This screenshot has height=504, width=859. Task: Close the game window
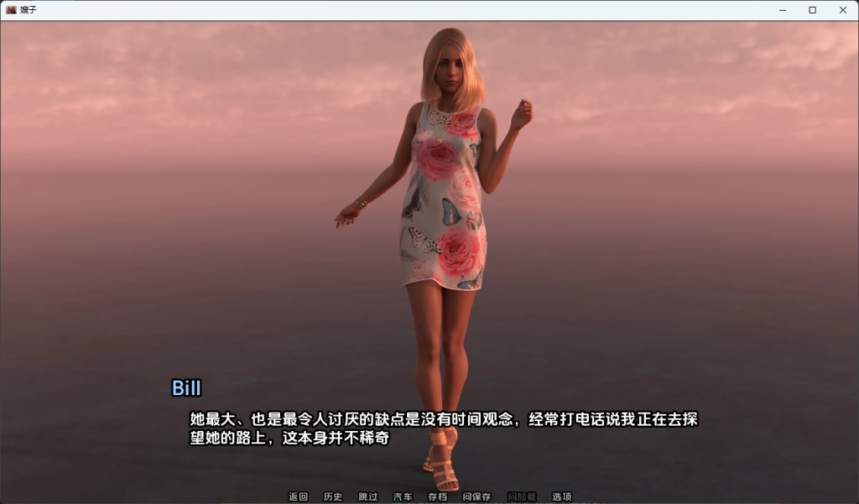coord(843,10)
